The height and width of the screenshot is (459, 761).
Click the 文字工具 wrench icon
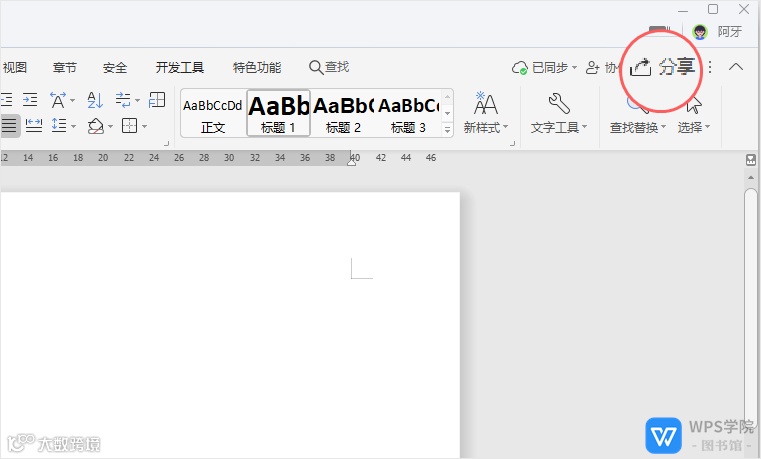pos(559,103)
